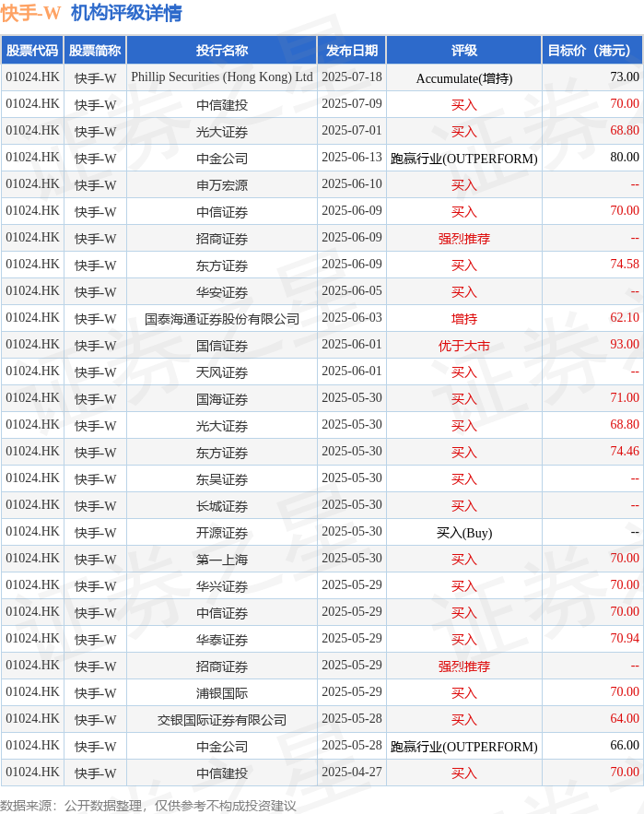Image resolution: width=644 pixels, height=814 pixels.
Task: Select the 80.00 target price
Action: [625, 158]
